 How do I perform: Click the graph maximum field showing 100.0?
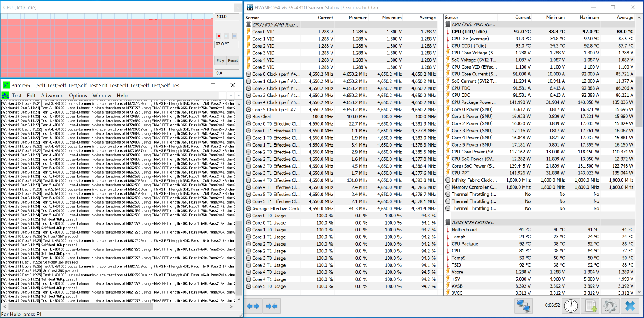(x=227, y=17)
